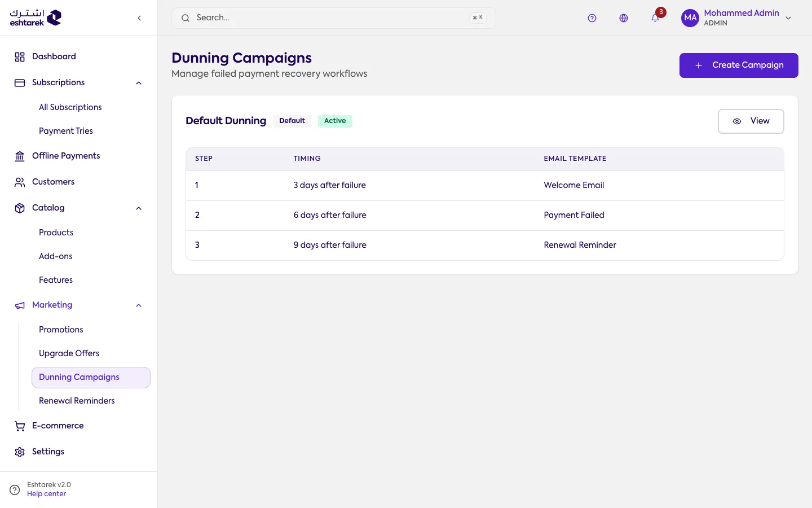This screenshot has height=508, width=812.
Task: Click the E-commerce cart icon
Action: pos(20,426)
